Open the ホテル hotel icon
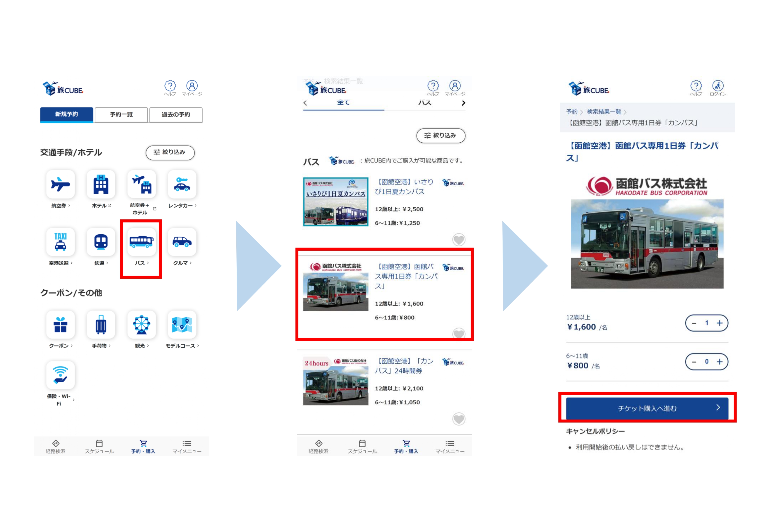The image size is (769, 532). click(x=101, y=184)
